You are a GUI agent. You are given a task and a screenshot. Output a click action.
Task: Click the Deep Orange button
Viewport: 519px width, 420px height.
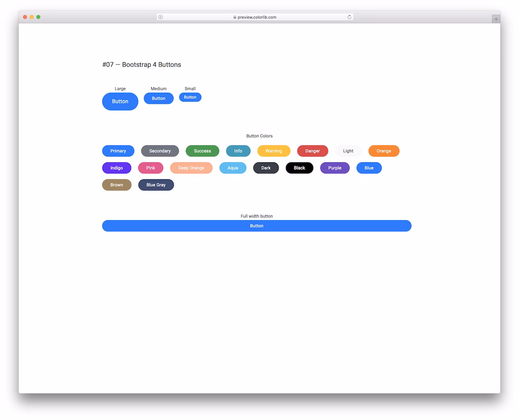[x=191, y=168]
